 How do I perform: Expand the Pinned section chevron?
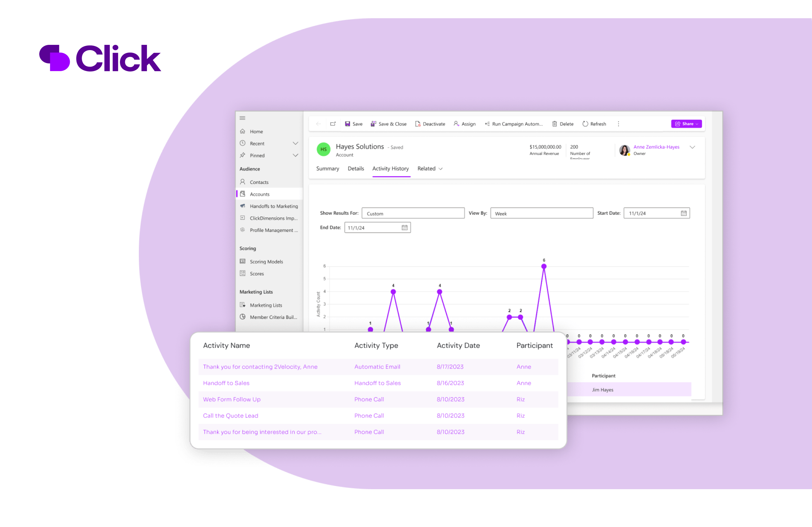click(295, 156)
